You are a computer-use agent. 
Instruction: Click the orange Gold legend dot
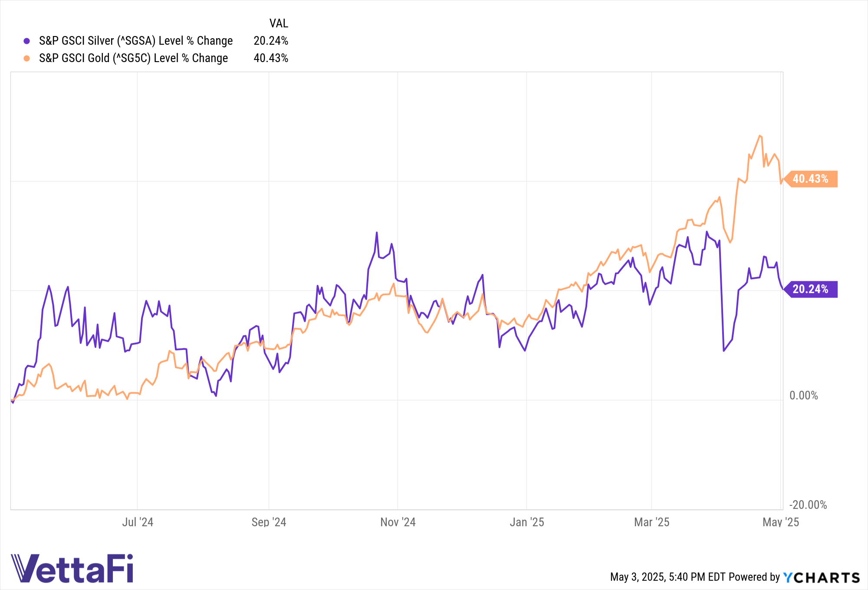(27, 58)
